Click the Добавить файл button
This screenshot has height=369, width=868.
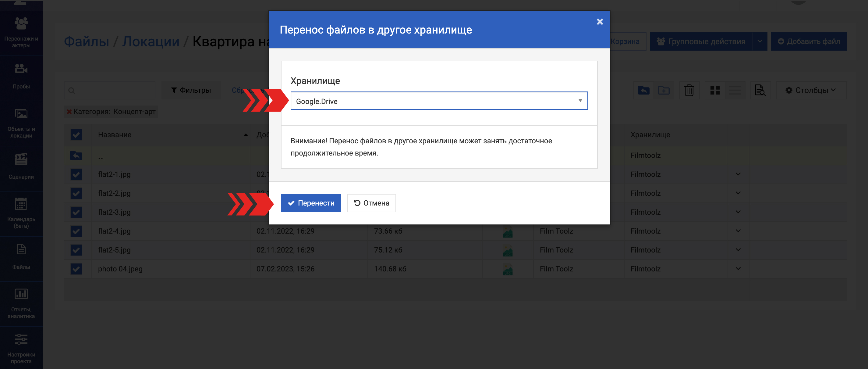(x=809, y=41)
